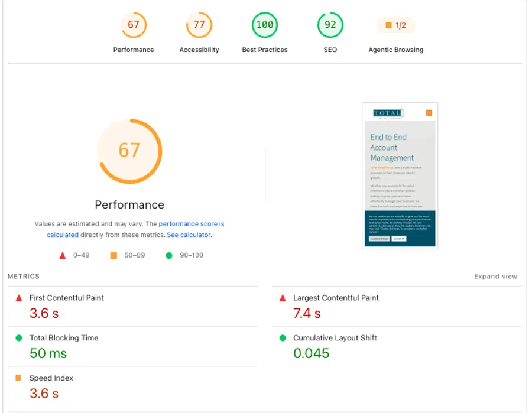
Task: Click the First Contentful Paint metric title
Action: tap(66, 298)
